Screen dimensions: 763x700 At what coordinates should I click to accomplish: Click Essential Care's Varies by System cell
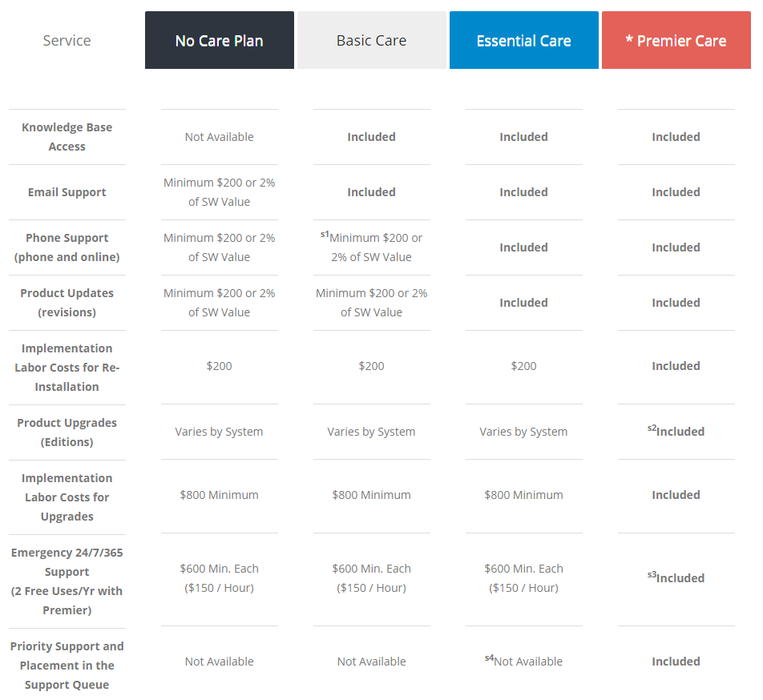(523, 432)
